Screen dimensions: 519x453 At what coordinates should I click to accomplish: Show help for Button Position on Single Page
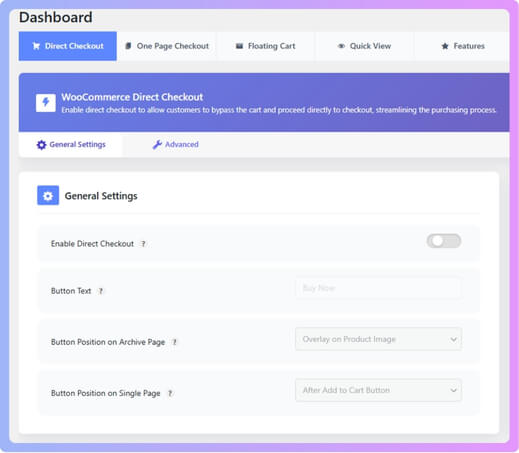(170, 393)
